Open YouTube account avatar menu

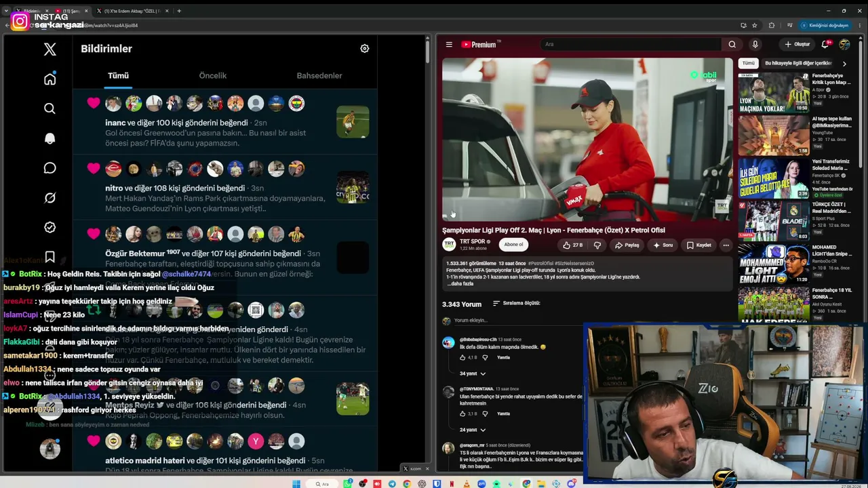tap(844, 45)
